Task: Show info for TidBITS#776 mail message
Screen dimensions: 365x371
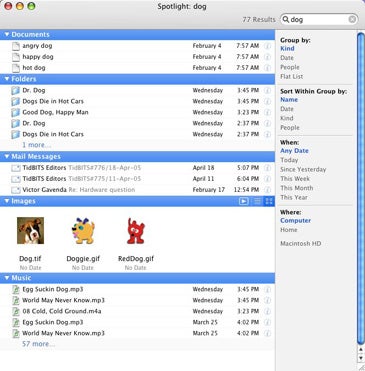Action: click(267, 168)
